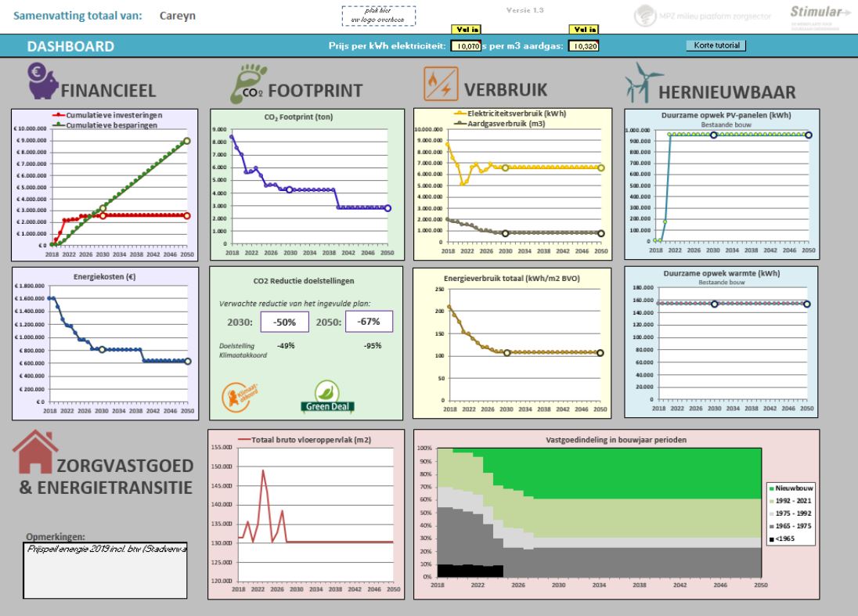Click the dashed logo placeholder box
The image size is (858, 616).
tap(378, 16)
